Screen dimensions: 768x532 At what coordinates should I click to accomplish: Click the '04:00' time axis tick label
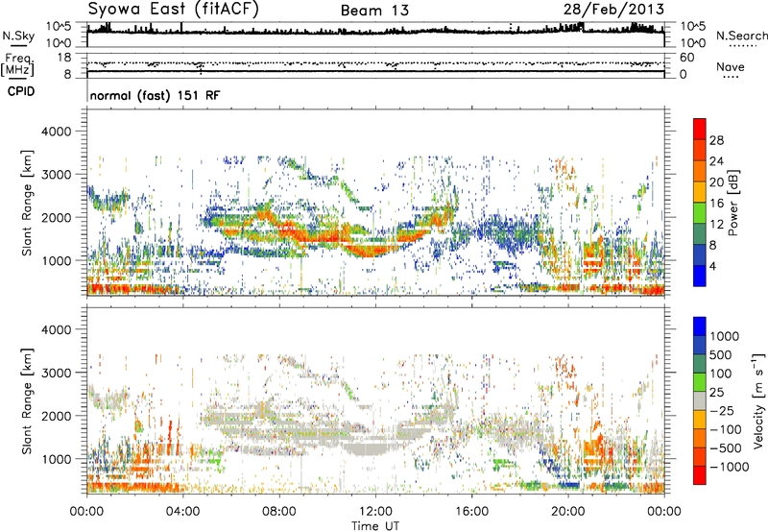pyautogui.click(x=182, y=512)
